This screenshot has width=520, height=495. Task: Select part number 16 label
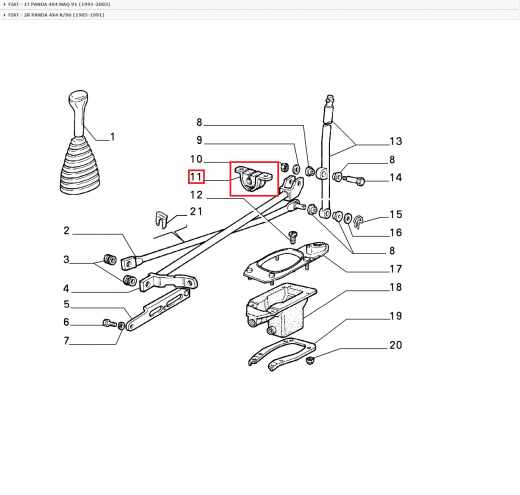pyautogui.click(x=396, y=232)
